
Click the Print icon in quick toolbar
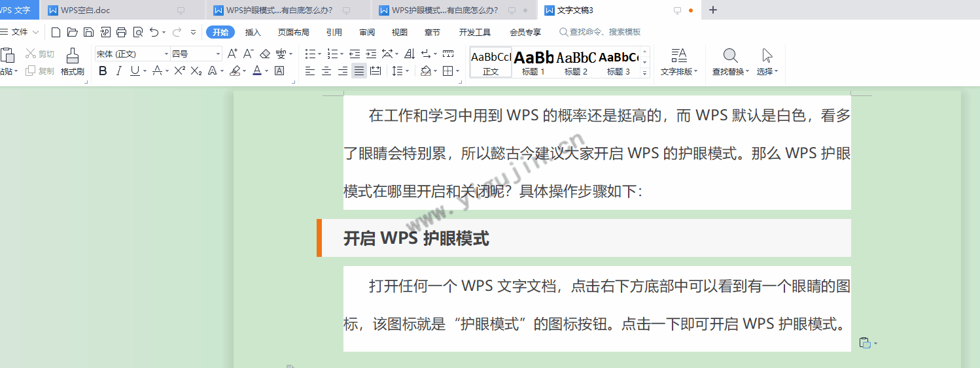tap(121, 32)
